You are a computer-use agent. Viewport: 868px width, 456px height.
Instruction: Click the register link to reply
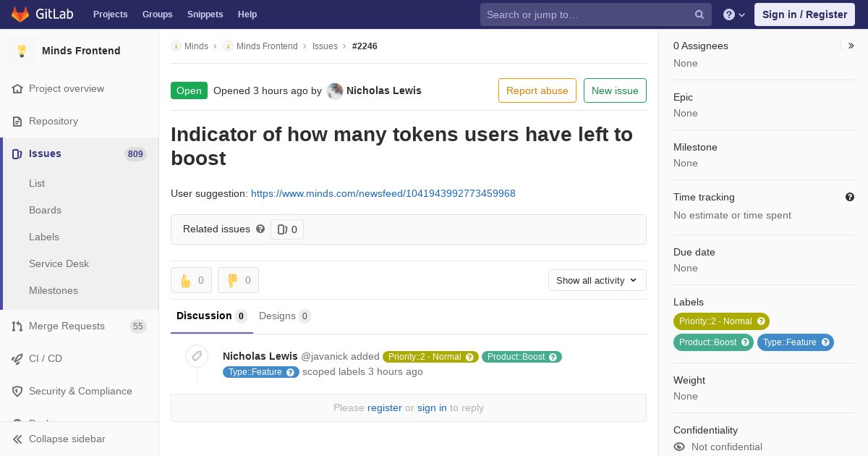385,408
